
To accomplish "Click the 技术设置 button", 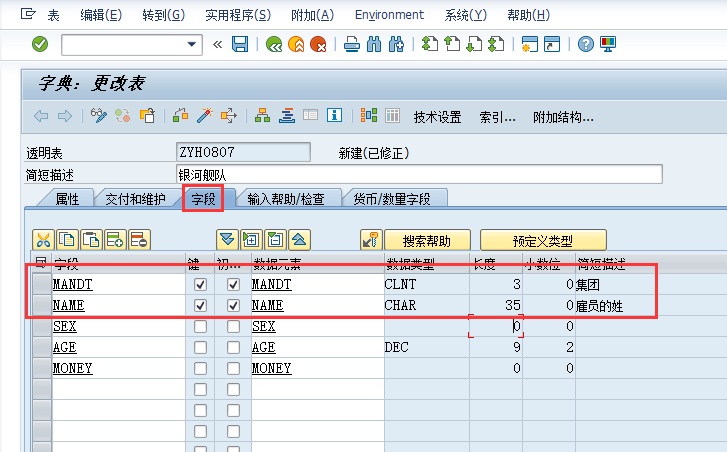I will [437, 117].
